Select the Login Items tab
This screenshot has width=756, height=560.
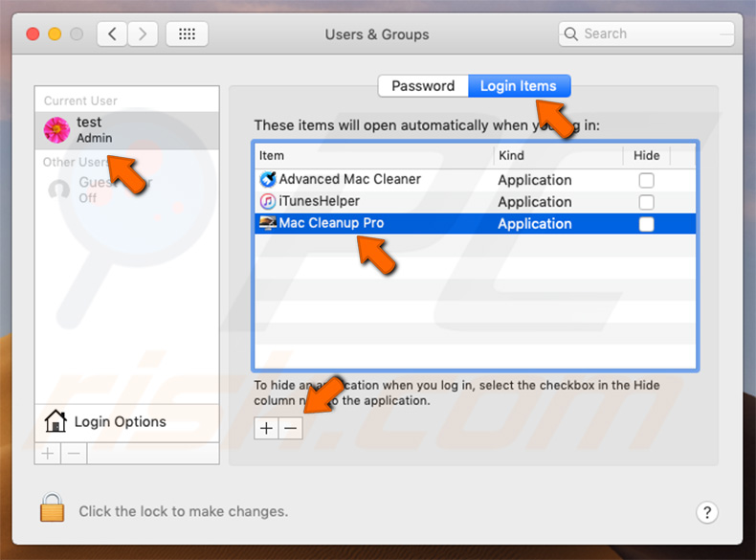tap(519, 86)
